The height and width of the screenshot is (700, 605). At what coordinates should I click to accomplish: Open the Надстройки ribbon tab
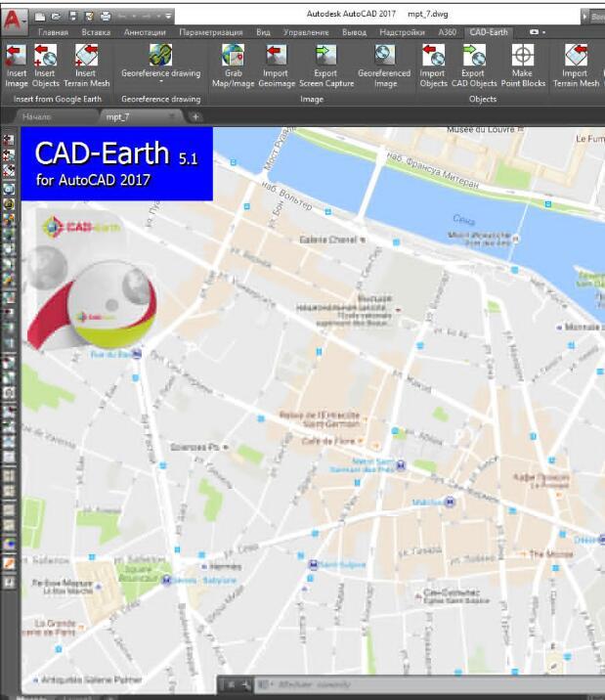(402, 32)
